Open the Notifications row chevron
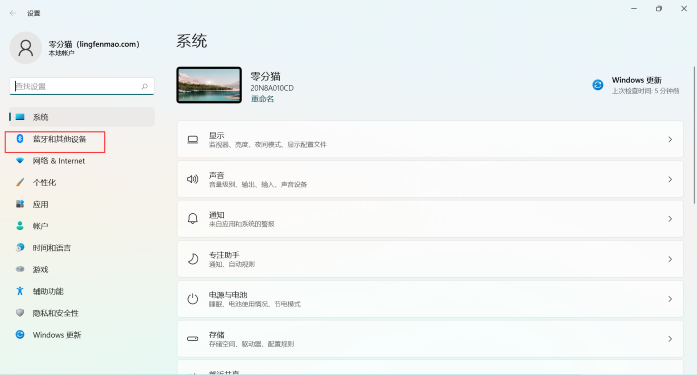The height and width of the screenshot is (375, 697). [670, 219]
